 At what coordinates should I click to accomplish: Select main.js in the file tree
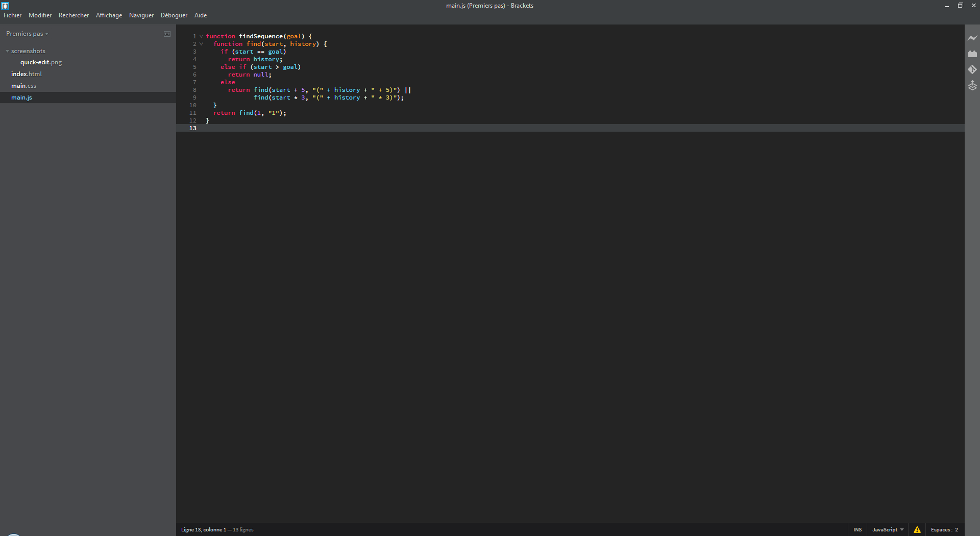(21, 98)
